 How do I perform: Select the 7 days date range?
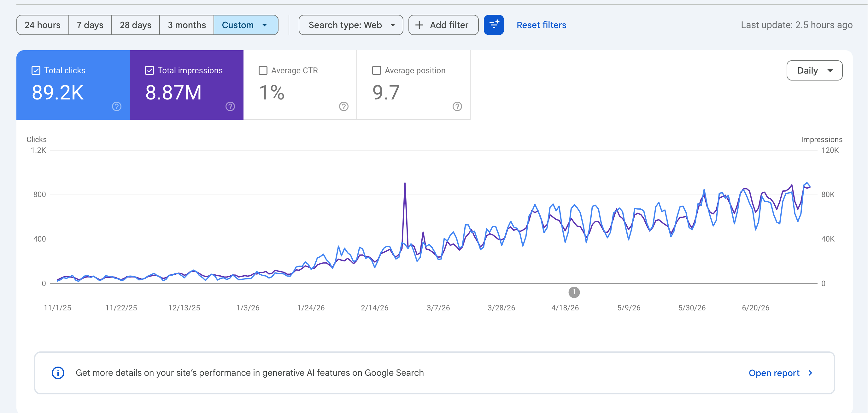pyautogui.click(x=90, y=25)
